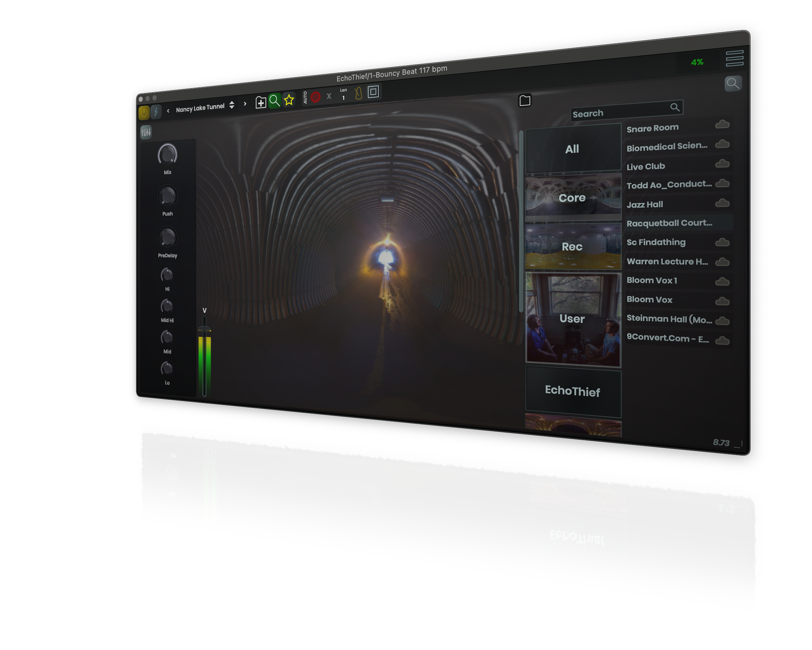
Task: Click the folder icon above browser
Action: pyautogui.click(x=525, y=100)
